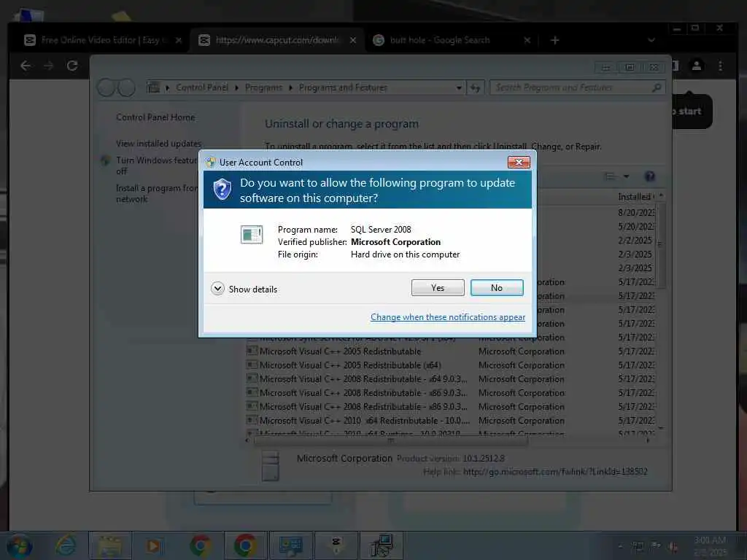This screenshot has height=560, width=747.
Task: Click Programs in the breadcrumb path
Action: pyautogui.click(x=263, y=87)
